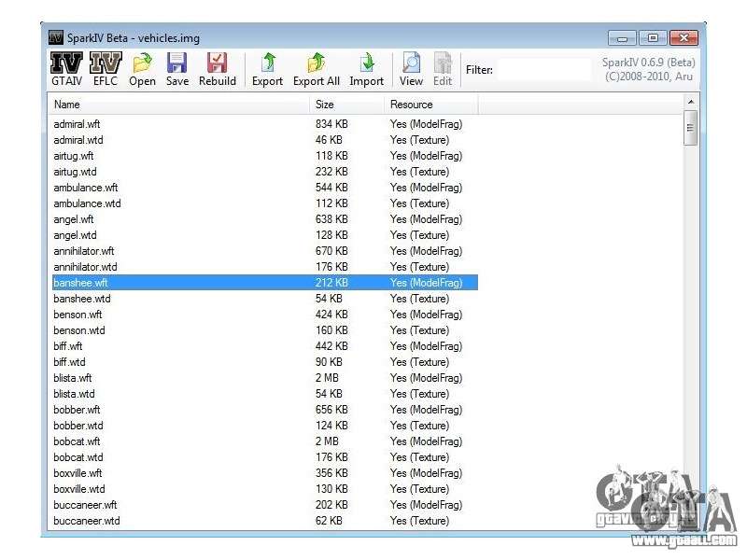Click the scroll up arrow
This screenshot has height=560, width=747.
tap(691, 102)
